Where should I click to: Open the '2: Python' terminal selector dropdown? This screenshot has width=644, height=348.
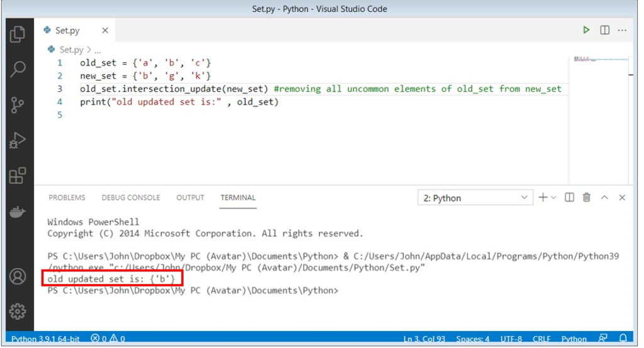click(x=475, y=198)
